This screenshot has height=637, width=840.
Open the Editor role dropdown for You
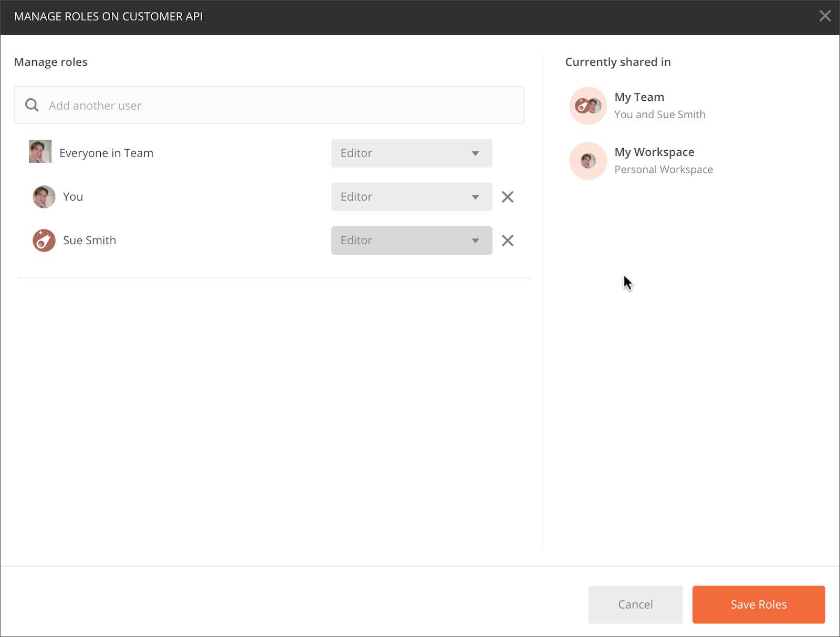coord(412,197)
